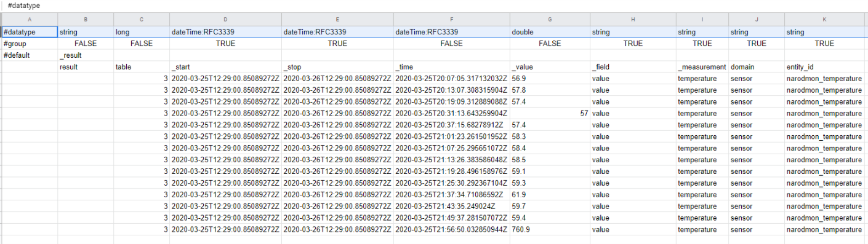Image resolution: width=868 pixels, height=244 pixels.
Task: Select the entity_id header cell
Action: [x=824, y=67]
